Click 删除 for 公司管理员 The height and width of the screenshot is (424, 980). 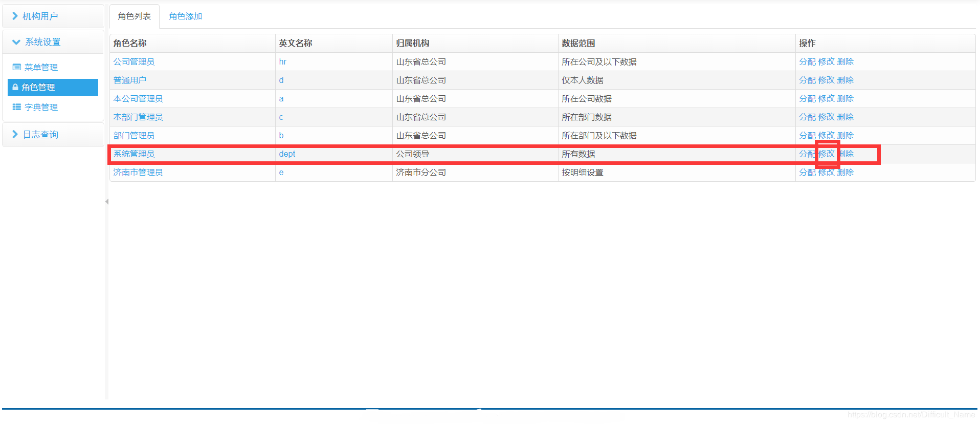pyautogui.click(x=845, y=61)
